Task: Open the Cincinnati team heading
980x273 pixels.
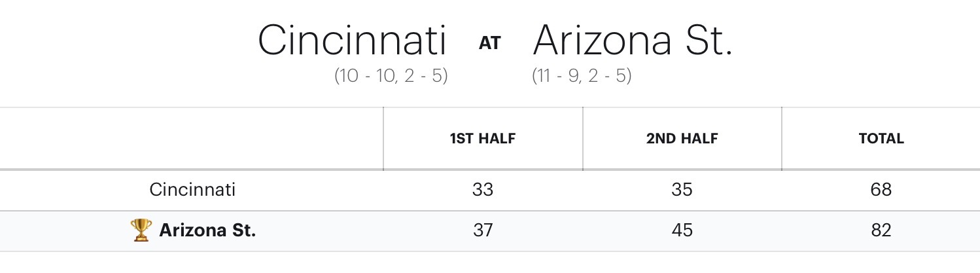Action: [352, 41]
